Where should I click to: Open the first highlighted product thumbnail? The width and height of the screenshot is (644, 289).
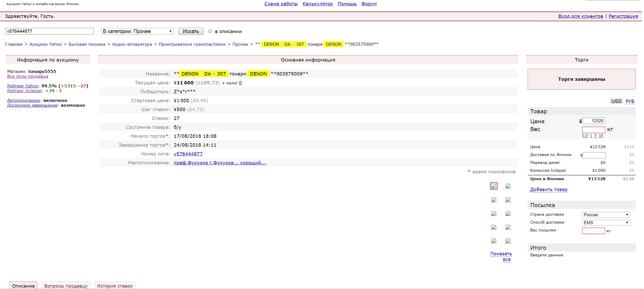(x=493, y=186)
